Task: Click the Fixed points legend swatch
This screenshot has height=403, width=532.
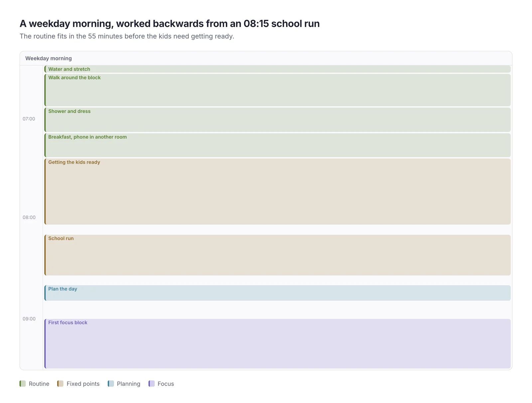Action: (x=60, y=384)
